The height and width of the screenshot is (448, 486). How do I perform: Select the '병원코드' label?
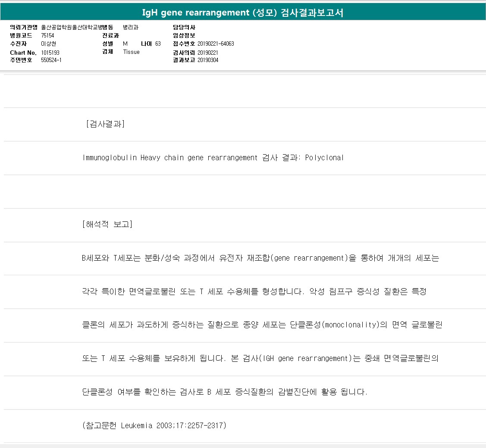click(21, 36)
